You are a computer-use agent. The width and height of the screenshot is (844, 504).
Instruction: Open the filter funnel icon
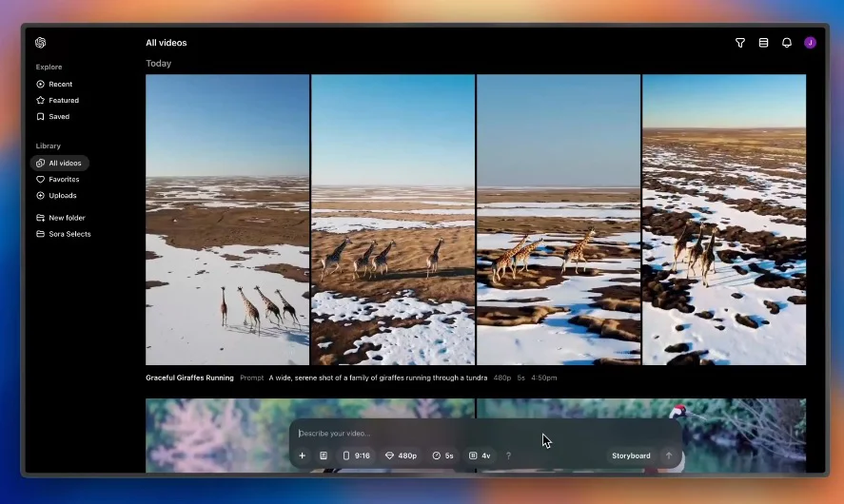740,43
